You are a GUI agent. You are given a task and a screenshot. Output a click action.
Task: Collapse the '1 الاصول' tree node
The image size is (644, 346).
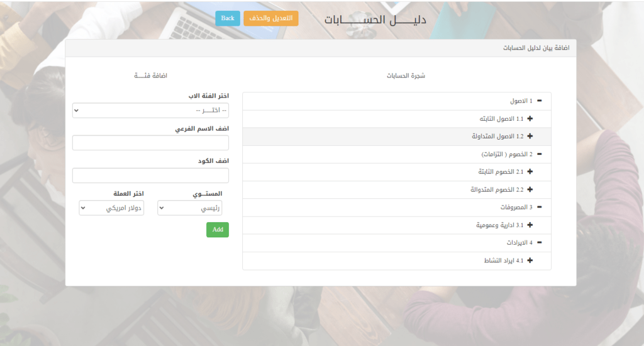coord(539,101)
